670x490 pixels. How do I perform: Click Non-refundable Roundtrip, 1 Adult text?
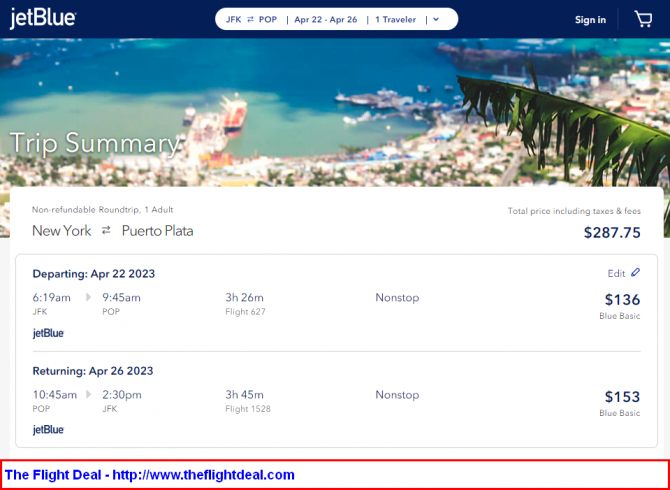[103, 210]
